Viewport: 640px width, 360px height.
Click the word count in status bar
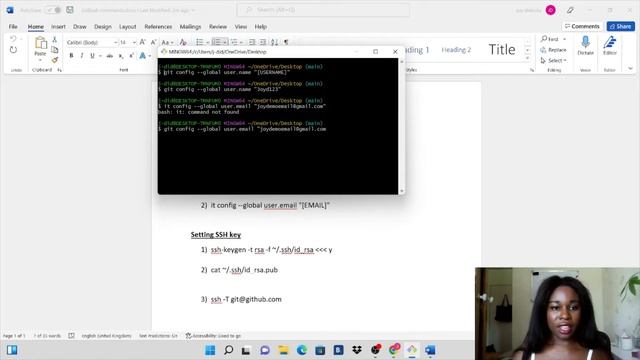click(x=47, y=336)
